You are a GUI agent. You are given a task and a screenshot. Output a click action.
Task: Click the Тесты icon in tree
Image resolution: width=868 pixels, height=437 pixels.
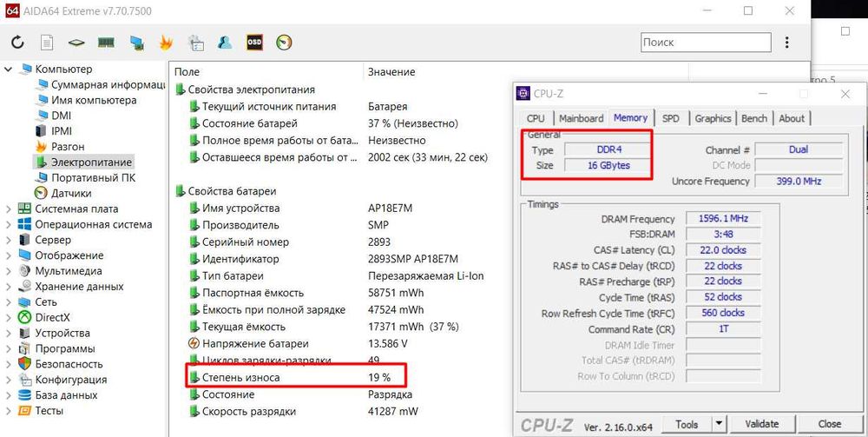coord(25,410)
